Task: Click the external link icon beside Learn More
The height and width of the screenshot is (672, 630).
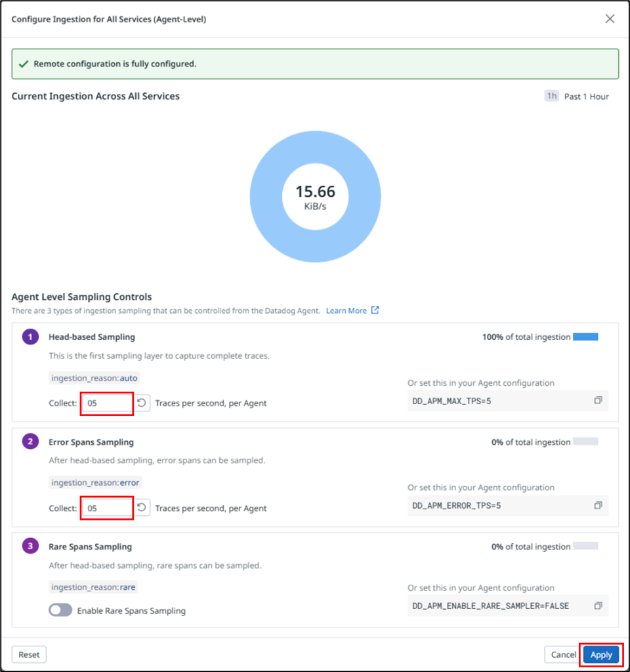Action: tap(375, 310)
